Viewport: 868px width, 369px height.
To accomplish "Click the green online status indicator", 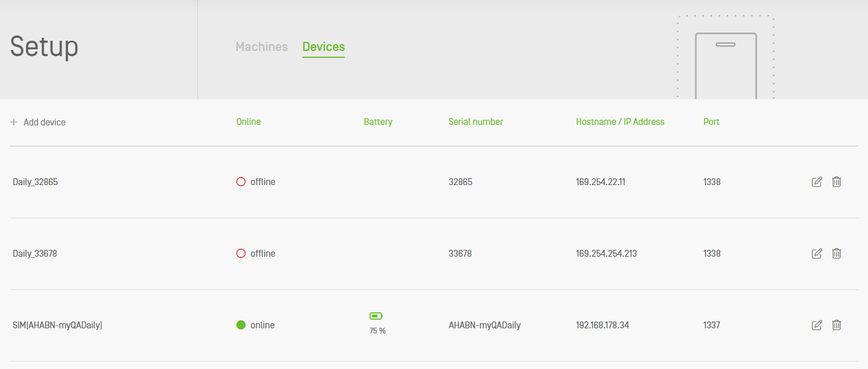I will (x=241, y=325).
